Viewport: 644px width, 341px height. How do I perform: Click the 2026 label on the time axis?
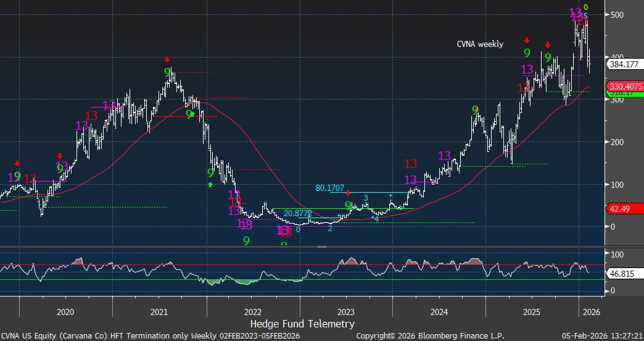[591, 311]
